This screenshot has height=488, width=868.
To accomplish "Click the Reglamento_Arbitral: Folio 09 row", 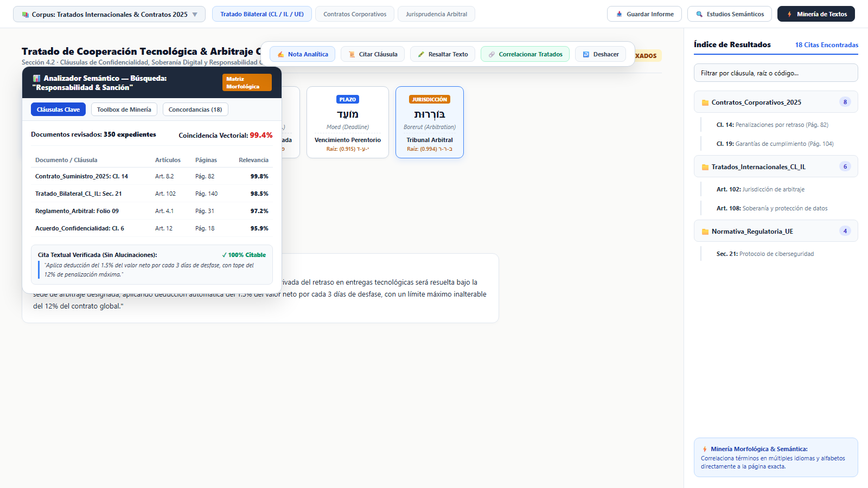I will [152, 211].
